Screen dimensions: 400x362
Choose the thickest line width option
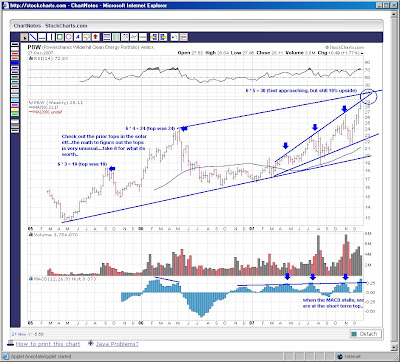tap(15, 131)
